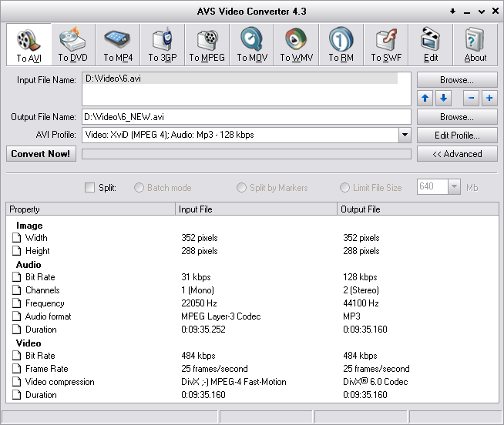
Task: Choose the To MP4 format icon
Action: point(118,45)
